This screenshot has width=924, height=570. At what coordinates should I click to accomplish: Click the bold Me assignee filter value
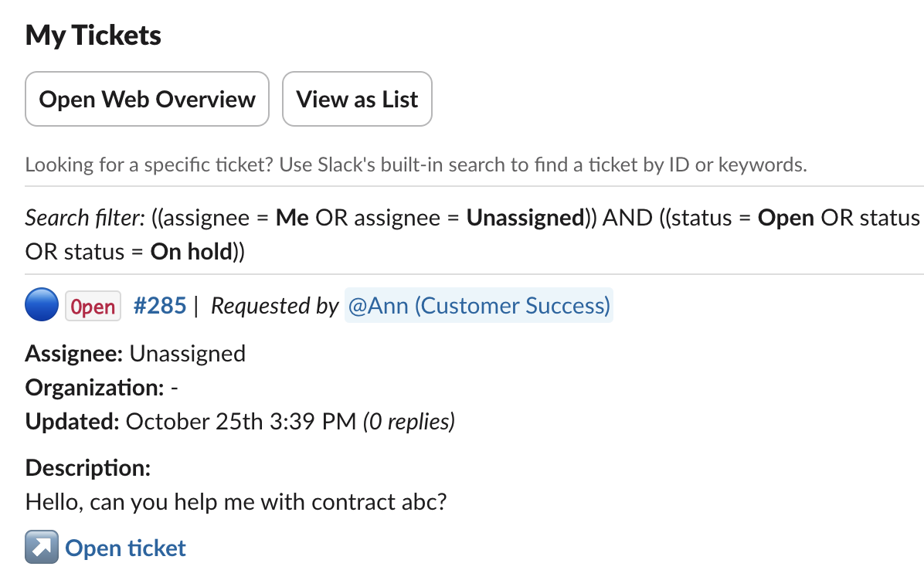[292, 218]
